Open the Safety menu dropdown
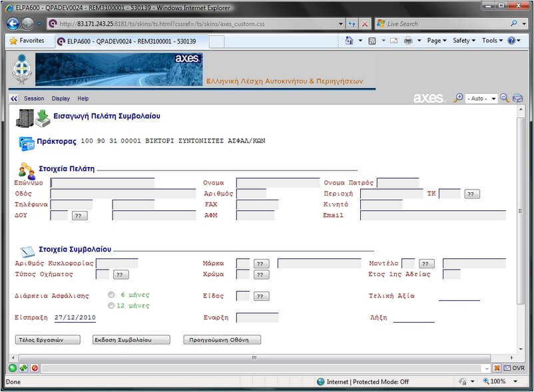534x392 pixels. point(464,41)
